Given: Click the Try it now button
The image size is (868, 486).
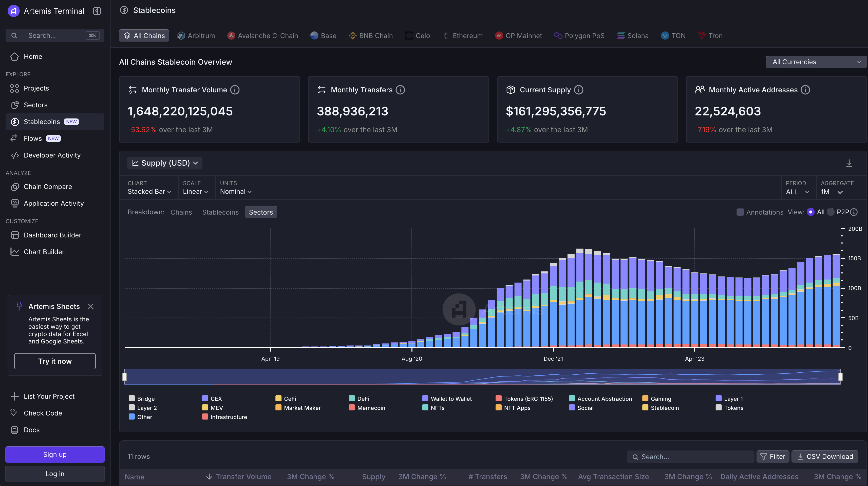Looking at the screenshot, I should click(x=55, y=361).
